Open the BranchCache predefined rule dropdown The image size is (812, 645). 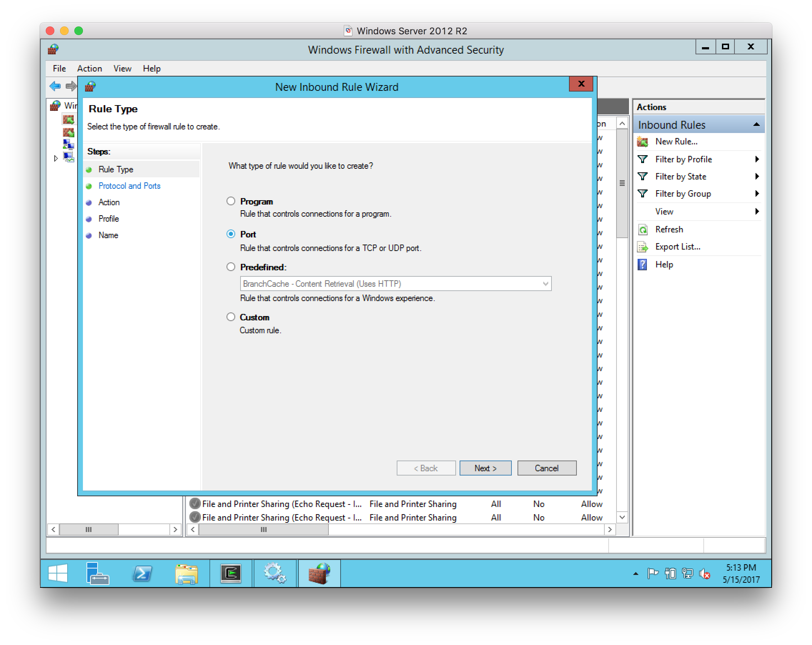pos(395,283)
